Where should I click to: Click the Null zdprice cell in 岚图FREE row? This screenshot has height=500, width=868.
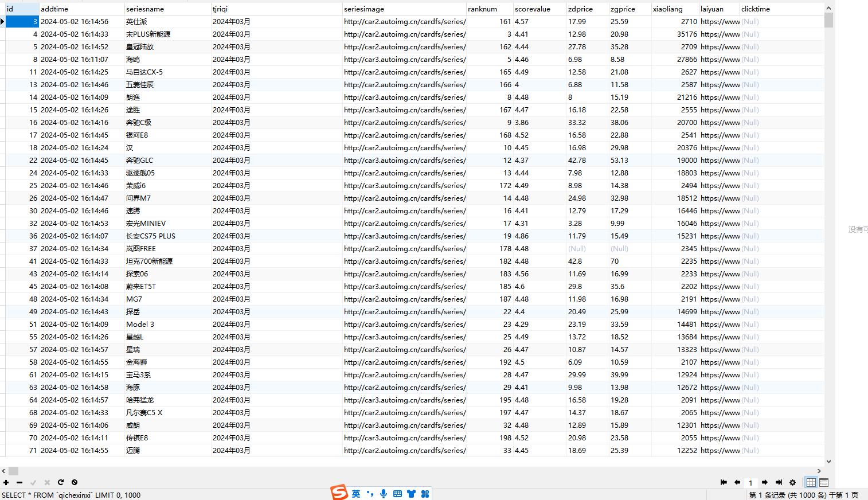tap(588, 249)
